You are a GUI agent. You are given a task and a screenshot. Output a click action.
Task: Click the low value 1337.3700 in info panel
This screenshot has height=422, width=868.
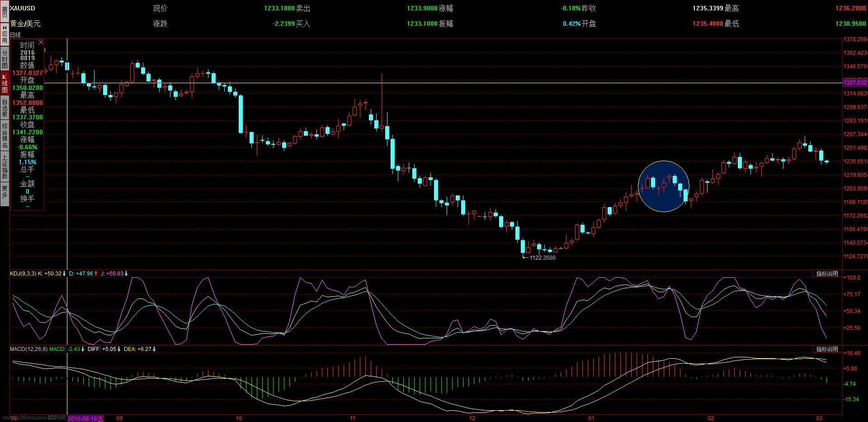click(28, 117)
